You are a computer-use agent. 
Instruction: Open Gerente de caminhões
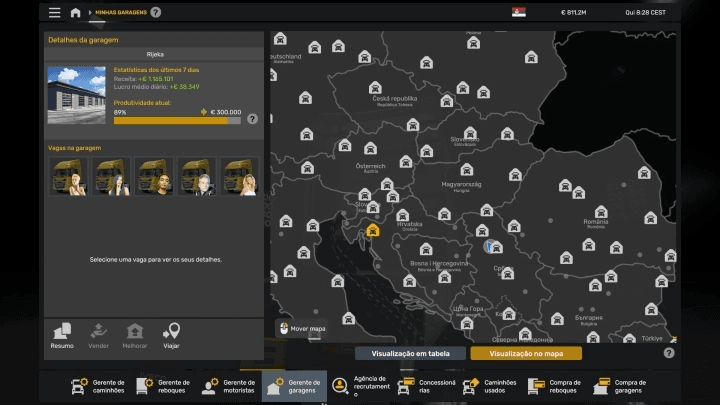coord(98,387)
